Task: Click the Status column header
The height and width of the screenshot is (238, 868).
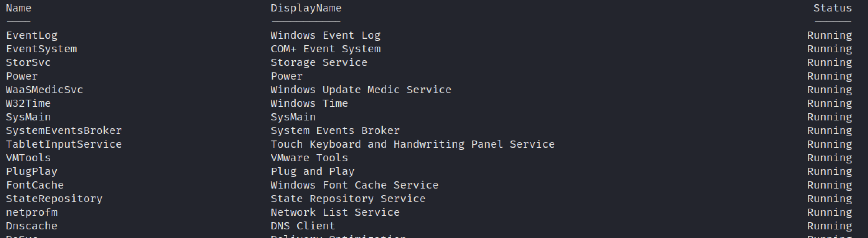Action: [x=832, y=8]
